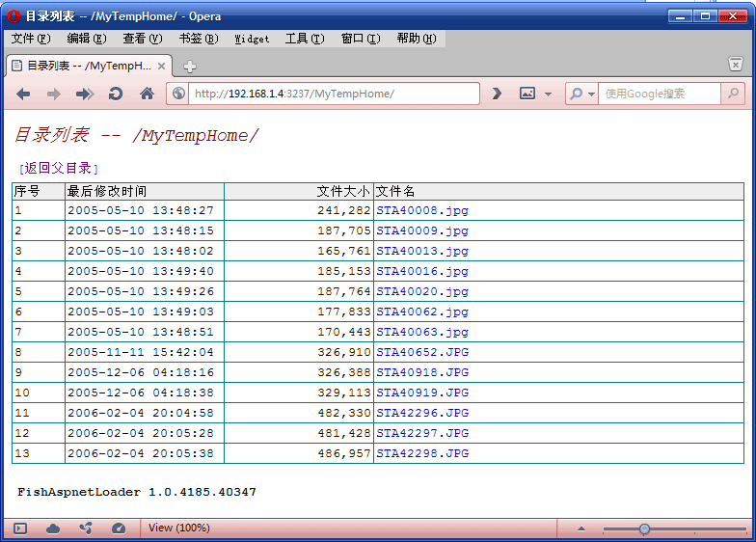
Task: Close the 目录列表 tab
Action: [162, 66]
